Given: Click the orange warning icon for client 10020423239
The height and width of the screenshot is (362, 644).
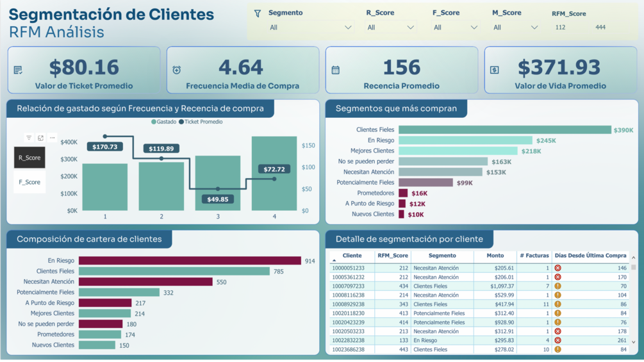Looking at the screenshot, I should pyautogui.click(x=557, y=322).
